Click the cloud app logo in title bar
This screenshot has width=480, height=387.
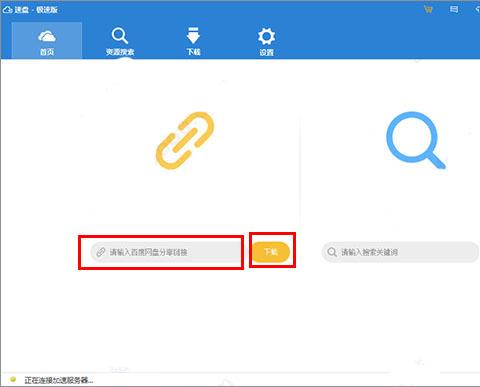click(7, 9)
